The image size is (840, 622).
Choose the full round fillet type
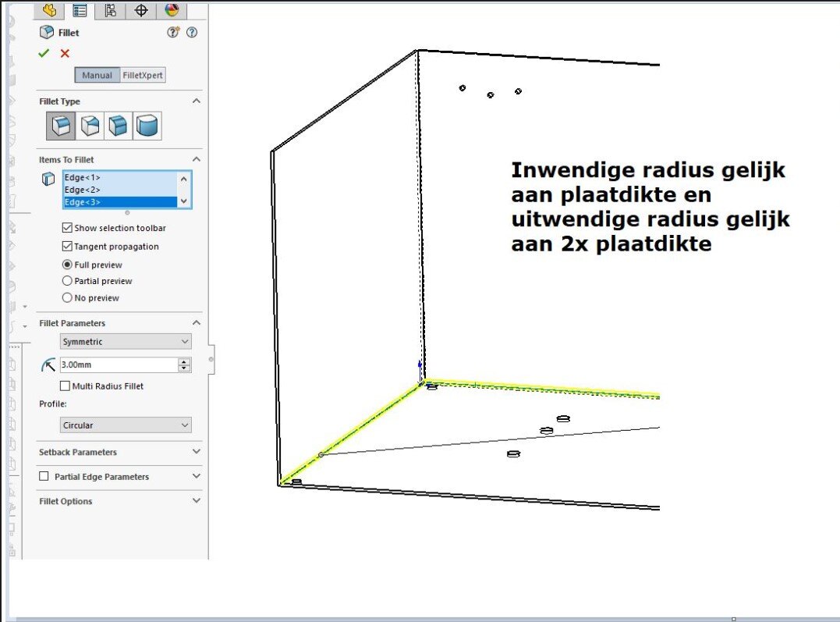pos(147,126)
